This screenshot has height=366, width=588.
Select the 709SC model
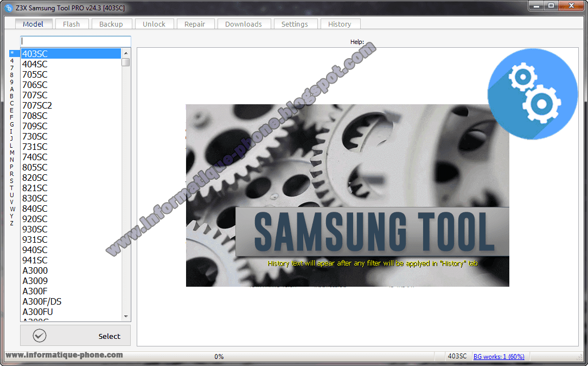tap(71, 126)
